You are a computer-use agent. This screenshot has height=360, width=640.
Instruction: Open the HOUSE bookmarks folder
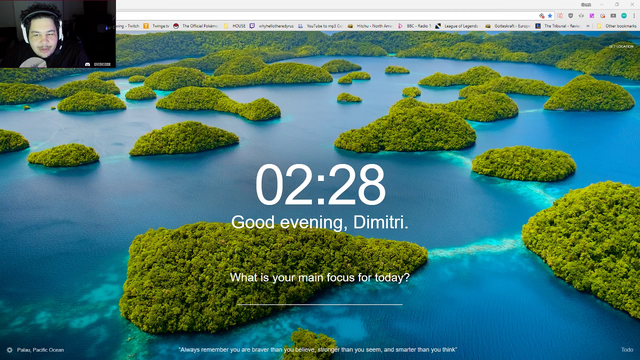pos(235,26)
